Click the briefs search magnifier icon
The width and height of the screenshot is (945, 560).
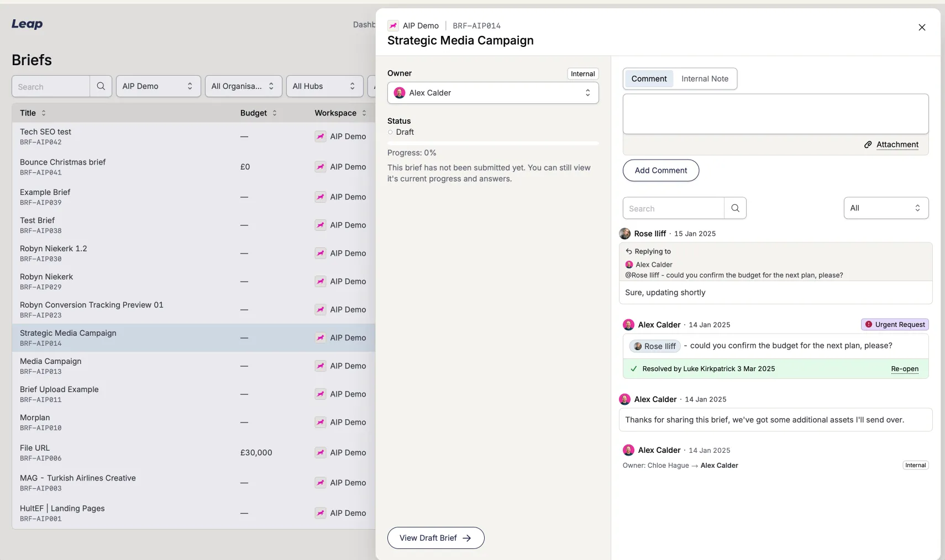tap(101, 86)
